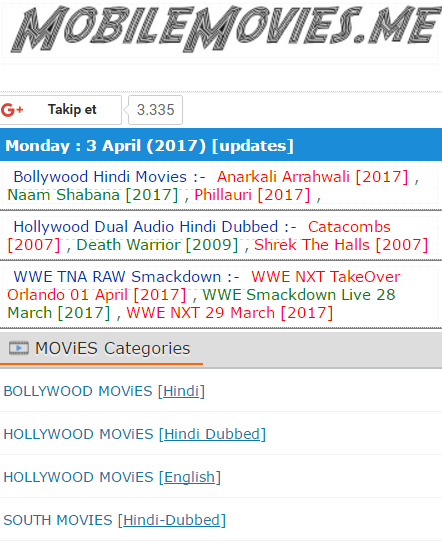Click the film icon beside MOViES Categories

(19, 348)
